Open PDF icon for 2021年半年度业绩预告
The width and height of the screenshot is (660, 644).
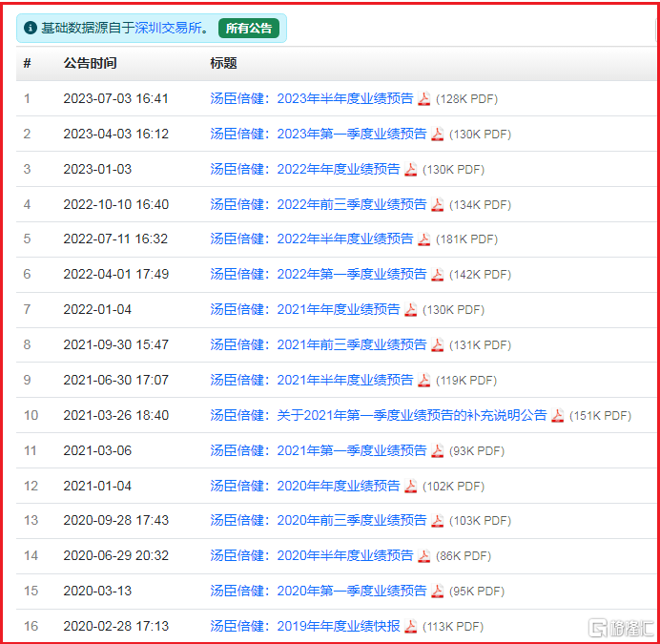click(x=423, y=382)
